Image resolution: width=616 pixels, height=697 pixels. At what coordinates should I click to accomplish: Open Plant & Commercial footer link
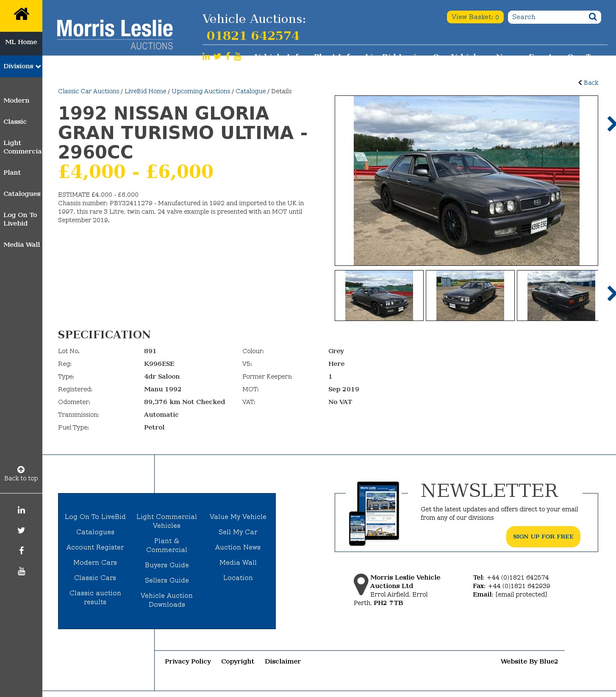tap(167, 545)
